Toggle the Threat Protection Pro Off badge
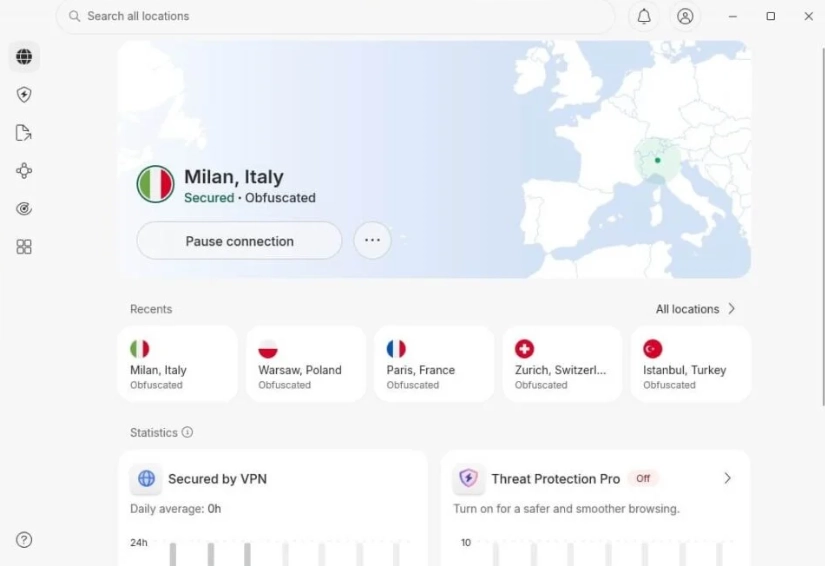 click(643, 479)
